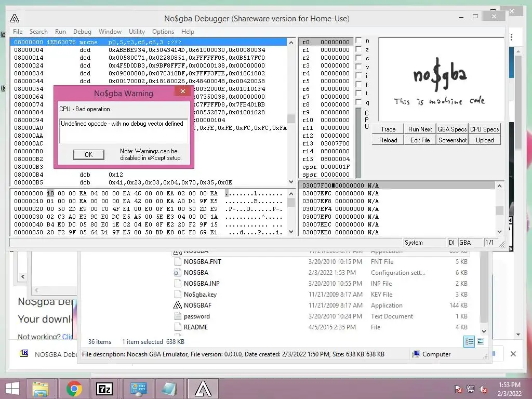
Task: Select the NO$GBA configuration settings file icon
Action: point(178,272)
